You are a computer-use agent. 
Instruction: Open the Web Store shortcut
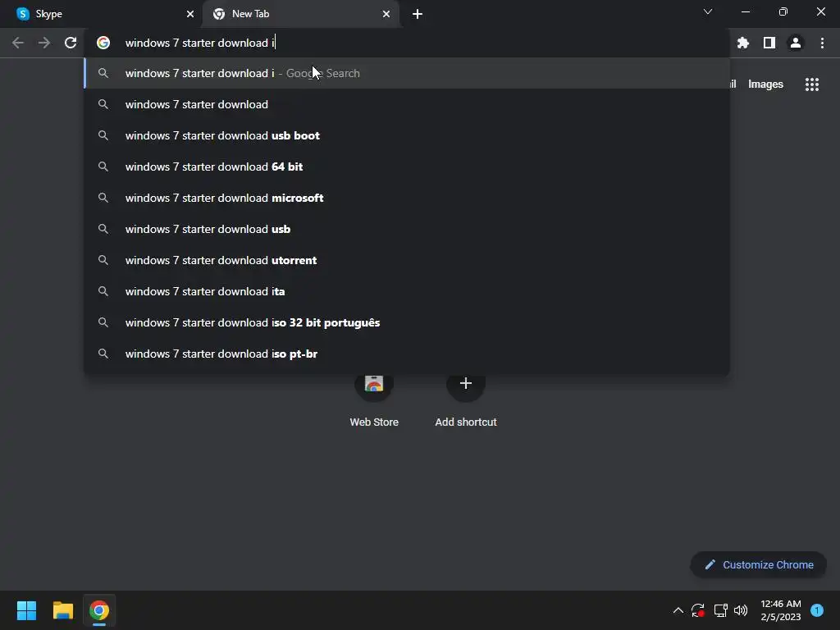pyautogui.click(x=374, y=399)
